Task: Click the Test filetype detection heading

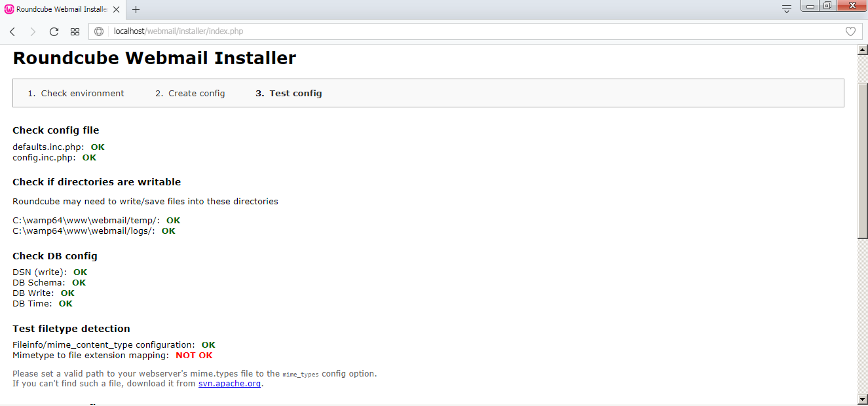Action: [x=71, y=329]
